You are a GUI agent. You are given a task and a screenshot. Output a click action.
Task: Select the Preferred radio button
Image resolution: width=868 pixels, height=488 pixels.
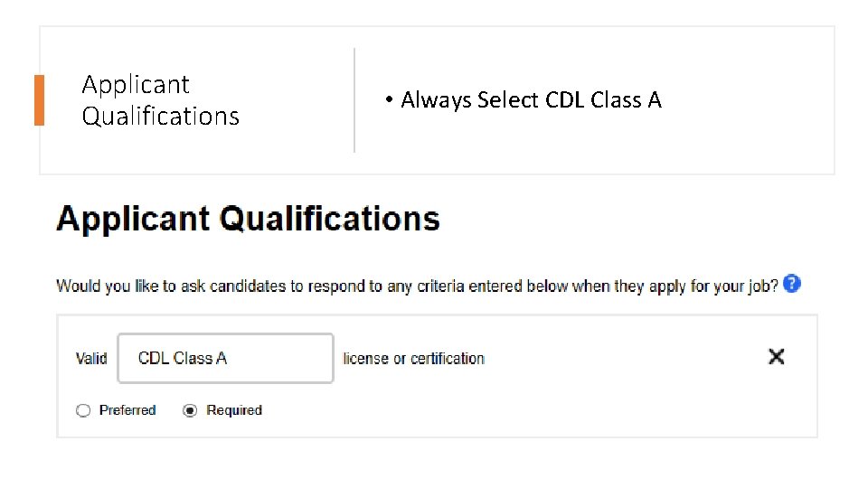[x=83, y=410]
